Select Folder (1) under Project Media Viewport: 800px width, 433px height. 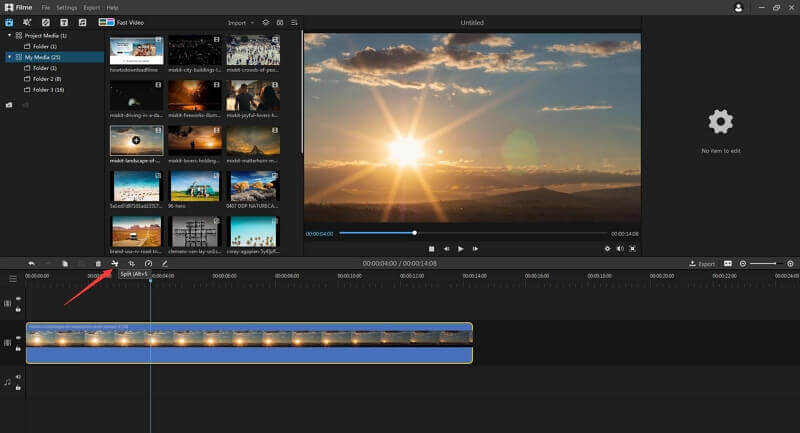pyautogui.click(x=41, y=46)
